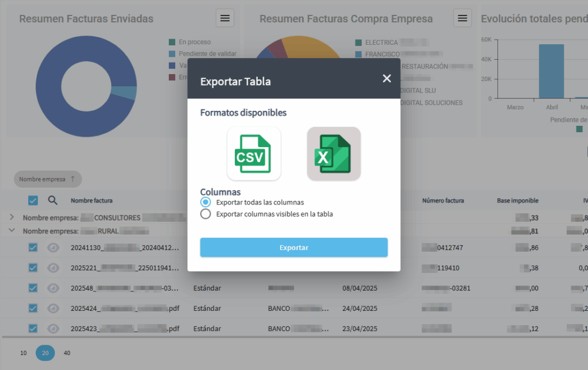The height and width of the screenshot is (370, 588).
Task: Click the Nombre empresa sort chip
Action: (47, 179)
